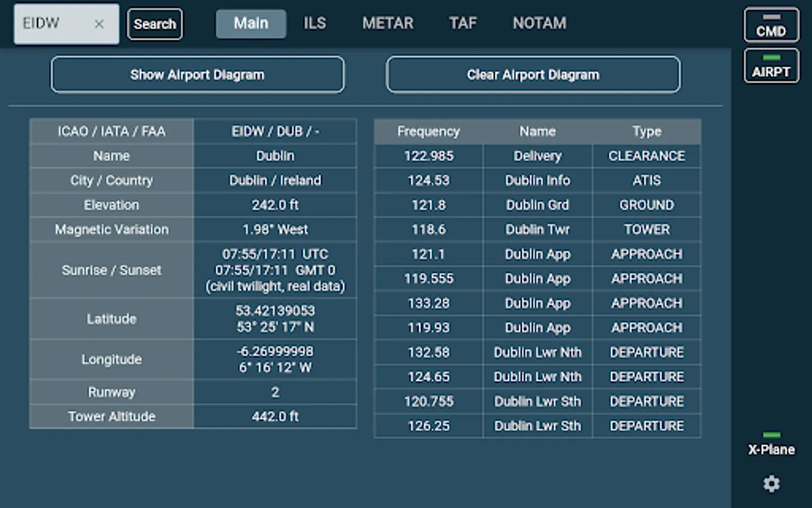Click Show Airport Diagram button
The image size is (812, 508).
click(x=197, y=75)
